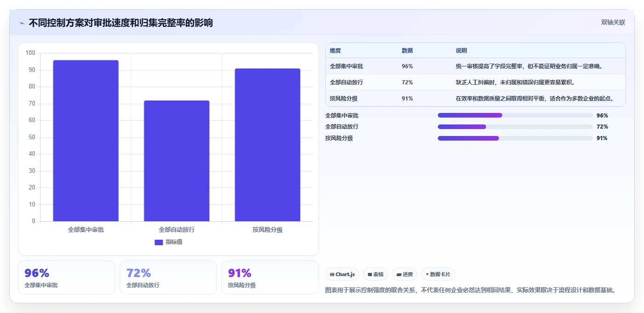Viewport: 644px width, 313px height.
Task: Click the lightning icon beside the chart title
Action: 22,23
